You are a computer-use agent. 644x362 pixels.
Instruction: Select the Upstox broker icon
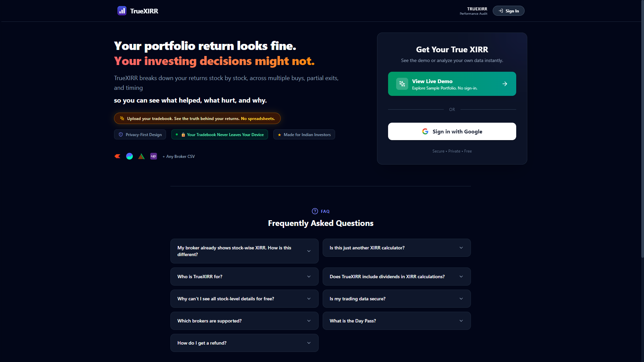click(x=153, y=156)
